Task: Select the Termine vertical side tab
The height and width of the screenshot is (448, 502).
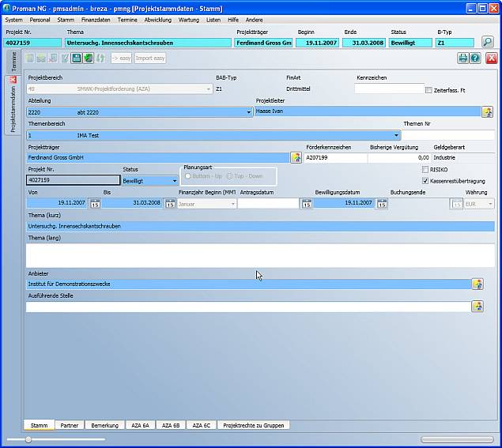Action: point(13,61)
